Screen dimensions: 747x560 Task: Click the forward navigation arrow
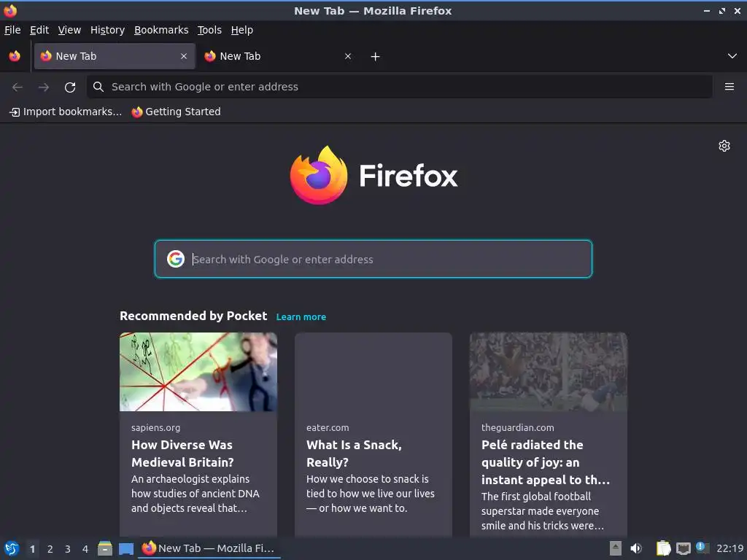(44, 87)
